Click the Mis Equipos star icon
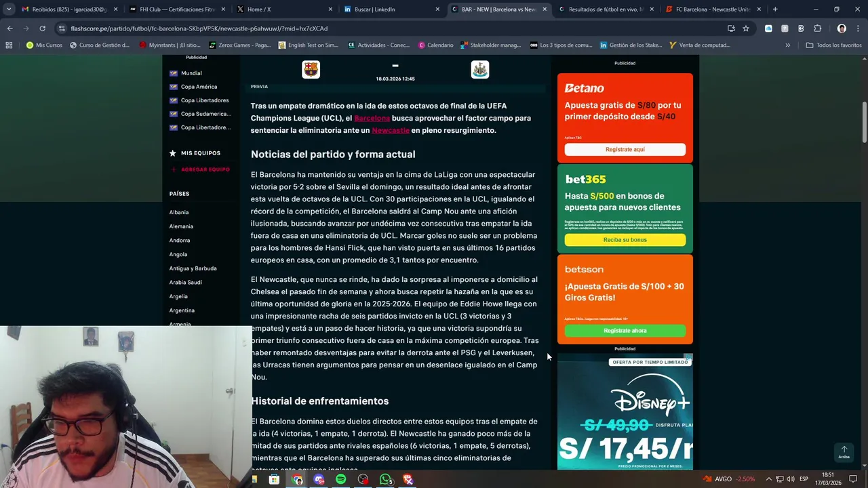Viewport: 868px width, 488px height. point(173,153)
